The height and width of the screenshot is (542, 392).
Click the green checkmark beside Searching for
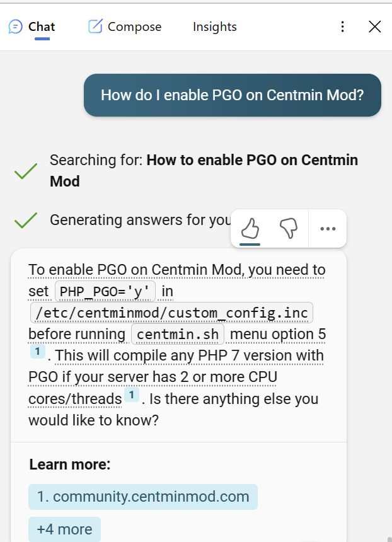click(26, 171)
